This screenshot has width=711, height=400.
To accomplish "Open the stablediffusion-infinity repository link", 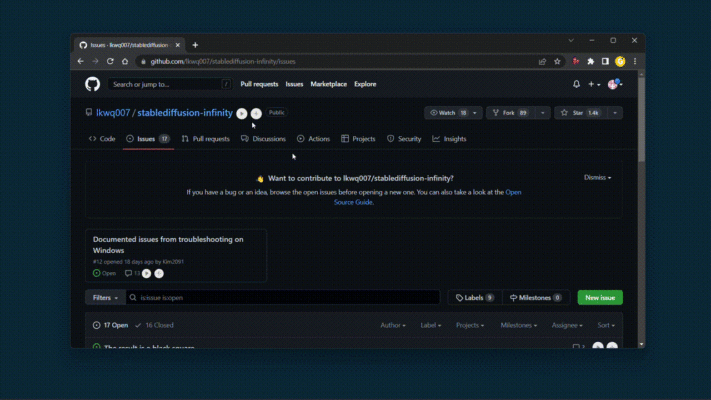I will 185,113.
